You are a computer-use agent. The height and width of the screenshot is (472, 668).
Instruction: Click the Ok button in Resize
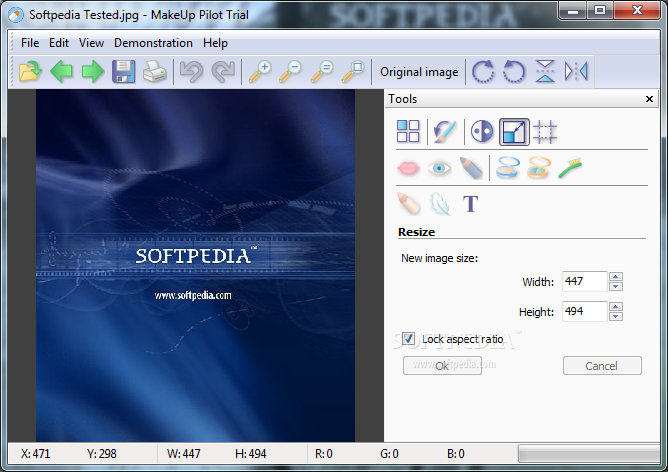coord(442,366)
